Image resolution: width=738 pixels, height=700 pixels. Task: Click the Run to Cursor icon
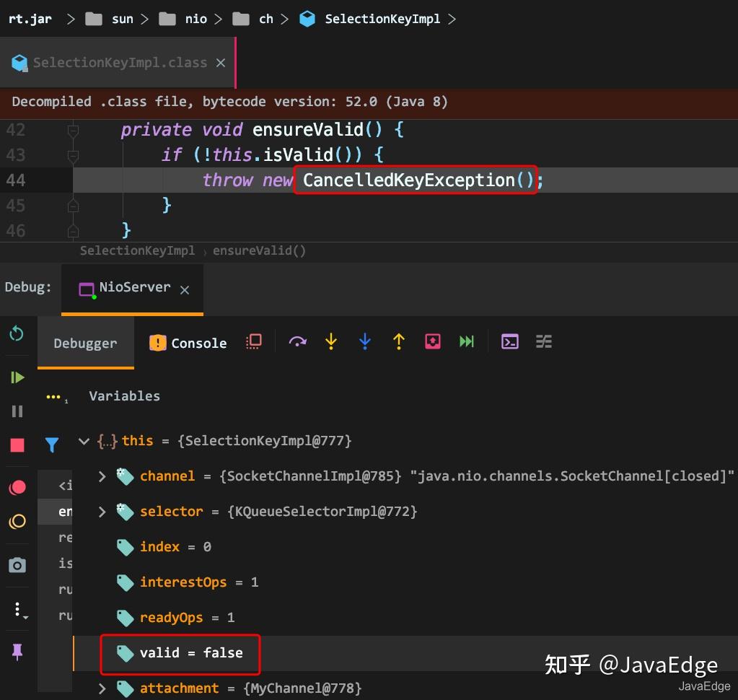point(466,341)
